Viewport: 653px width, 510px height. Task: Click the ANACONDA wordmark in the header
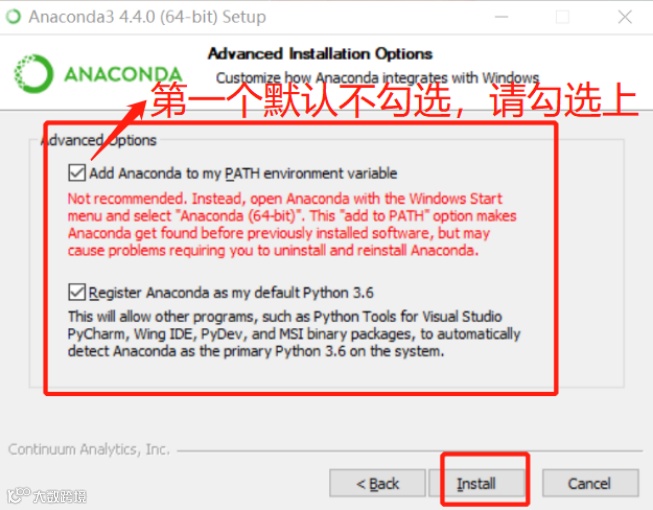tap(123, 75)
